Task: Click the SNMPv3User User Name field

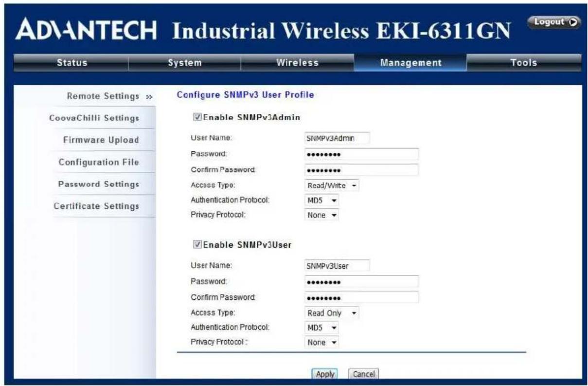Action: 337,266
